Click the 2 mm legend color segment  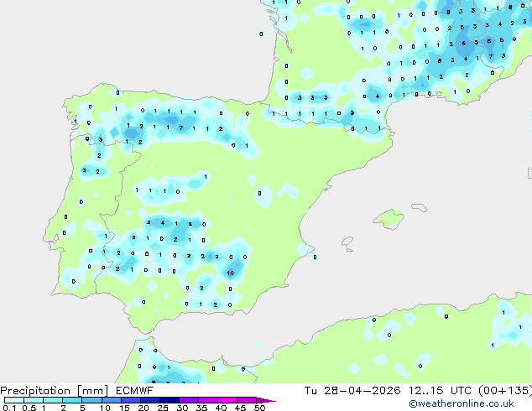(72, 400)
